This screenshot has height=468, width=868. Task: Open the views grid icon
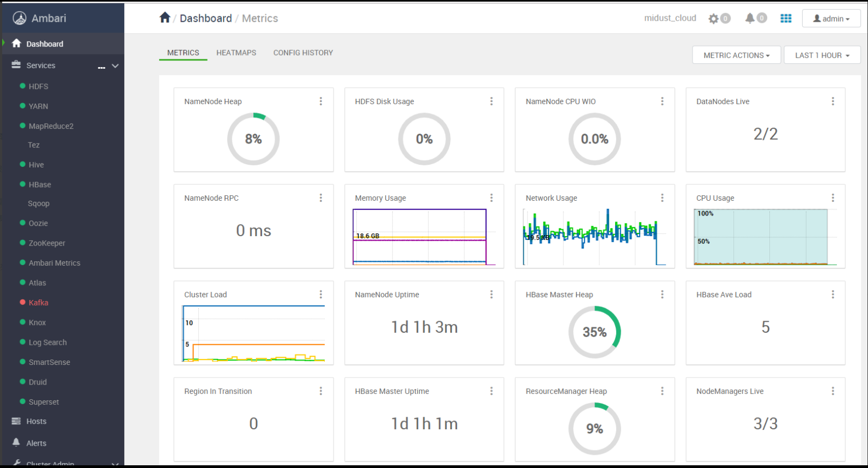tap(786, 18)
